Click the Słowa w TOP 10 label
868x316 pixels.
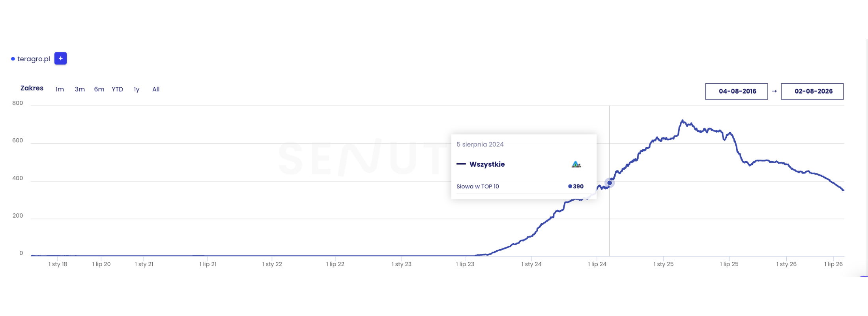point(478,186)
